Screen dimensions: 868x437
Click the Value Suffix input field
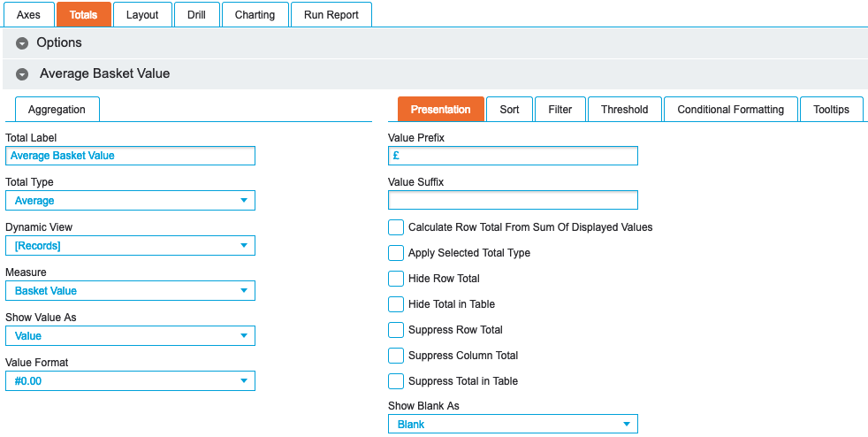[x=513, y=200]
